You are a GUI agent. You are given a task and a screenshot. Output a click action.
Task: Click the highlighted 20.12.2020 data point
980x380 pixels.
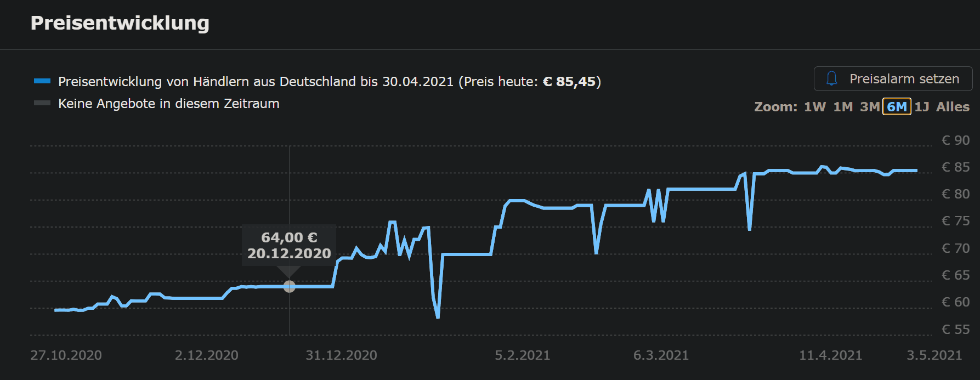click(x=290, y=286)
